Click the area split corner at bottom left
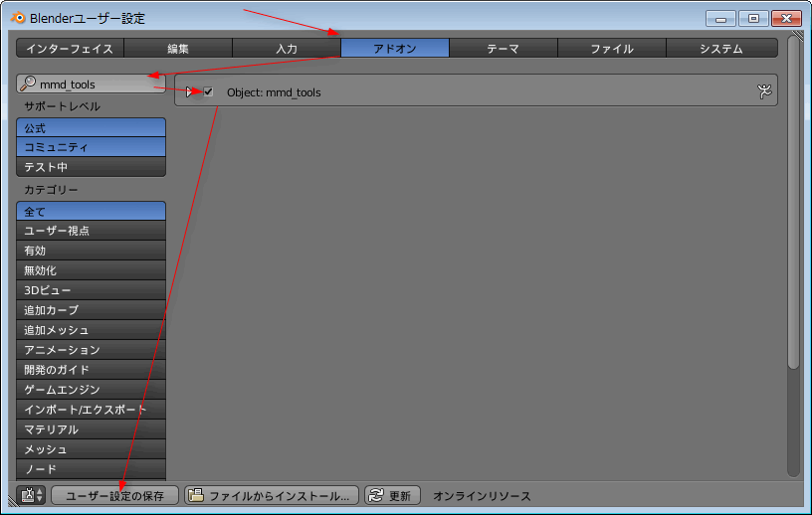Screen dimensions: 812x515 click(x=14, y=500)
